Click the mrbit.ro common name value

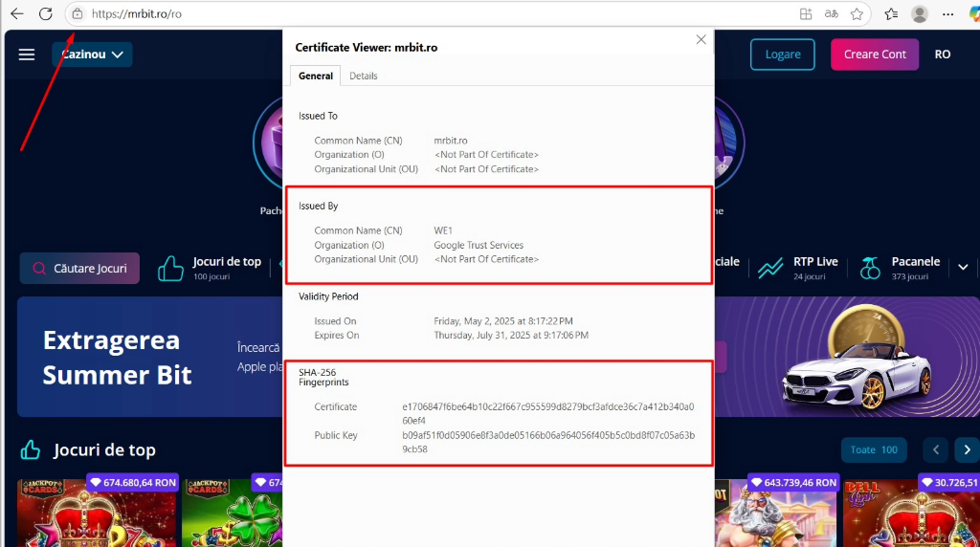point(451,141)
